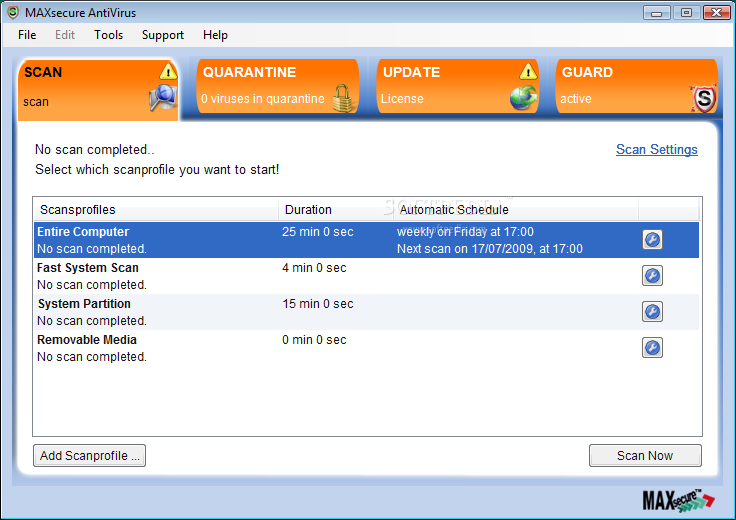The image size is (736, 520).
Task: Switch to the GUARD tab
Action: point(637,86)
